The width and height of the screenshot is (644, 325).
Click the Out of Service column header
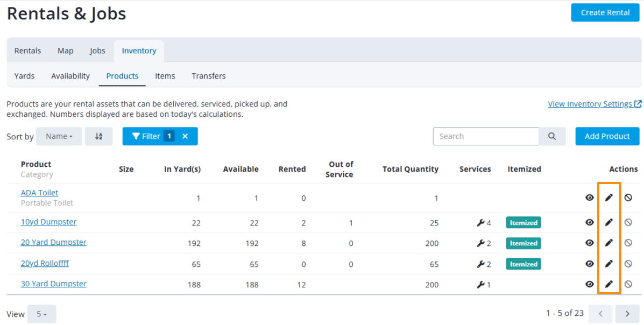pyautogui.click(x=339, y=169)
